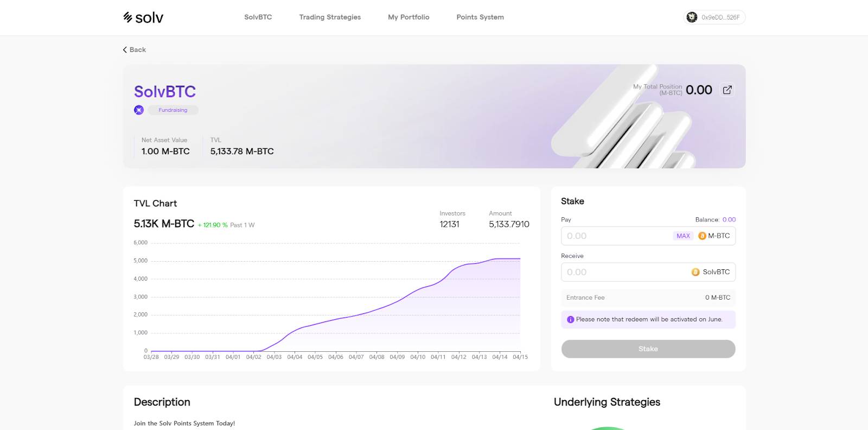Click the SolvBTC page title
The image size is (868, 430).
165,92
